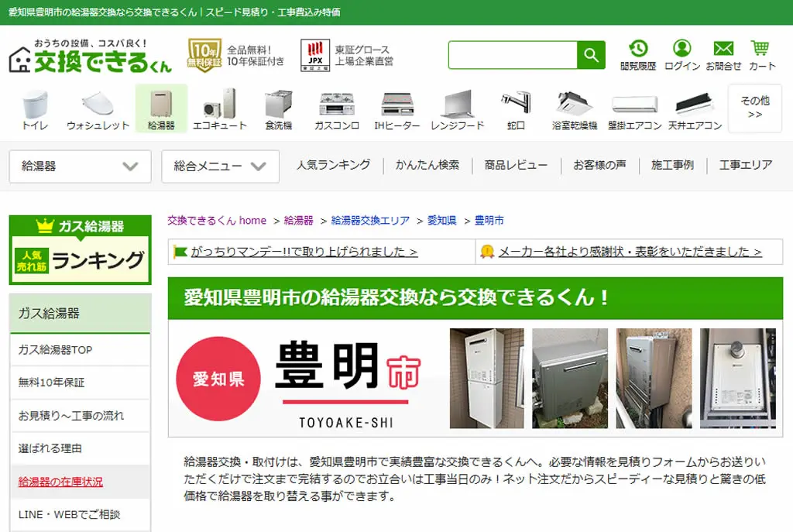Image resolution: width=793 pixels, height=532 pixels.
Task: Click the first white water heater photo
Action: pyautogui.click(x=486, y=378)
